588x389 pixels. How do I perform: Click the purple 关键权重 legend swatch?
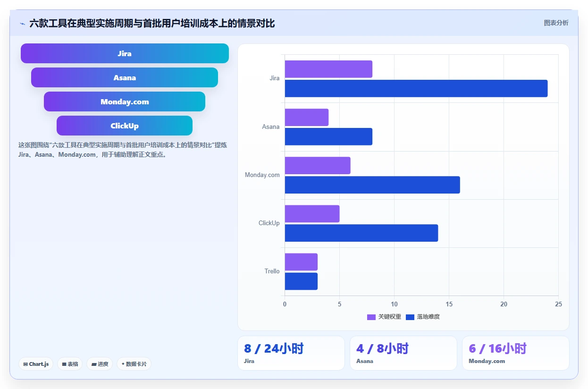[371, 317]
